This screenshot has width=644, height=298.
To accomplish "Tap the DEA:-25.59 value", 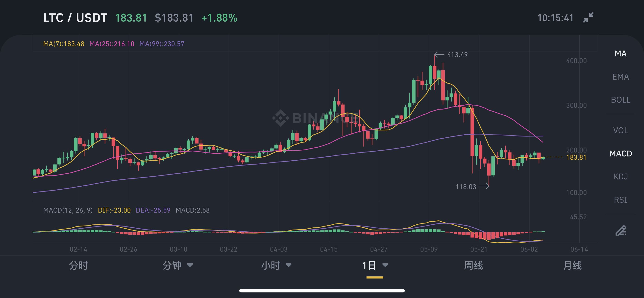I will tap(153, 210).
